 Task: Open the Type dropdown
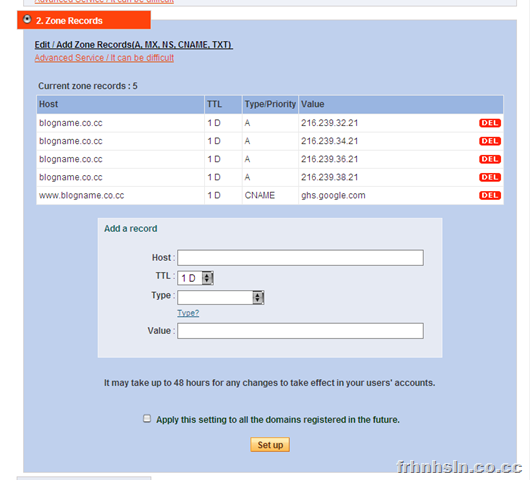tap(220, 297)
